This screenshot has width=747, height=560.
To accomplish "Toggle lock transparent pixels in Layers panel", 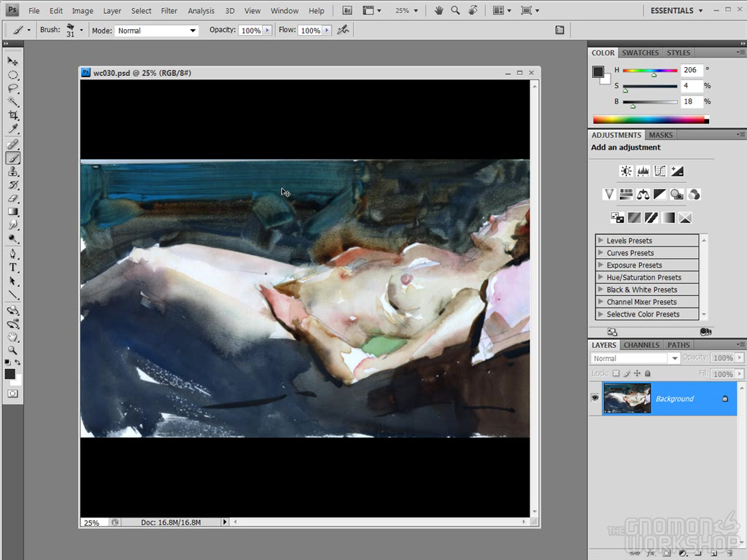I will tap(616, 373).
